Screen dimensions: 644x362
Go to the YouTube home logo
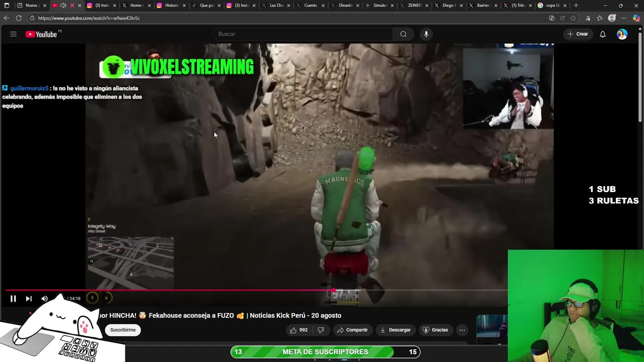coord(41,34)
